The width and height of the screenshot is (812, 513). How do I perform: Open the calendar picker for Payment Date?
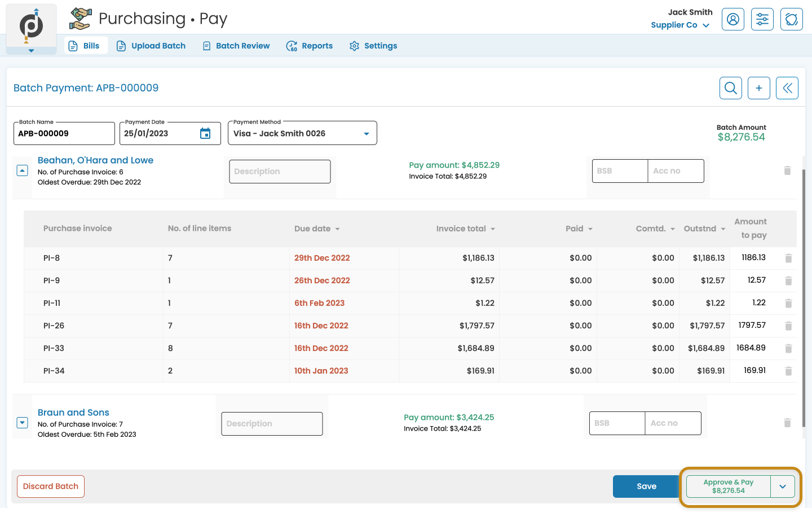205,134
